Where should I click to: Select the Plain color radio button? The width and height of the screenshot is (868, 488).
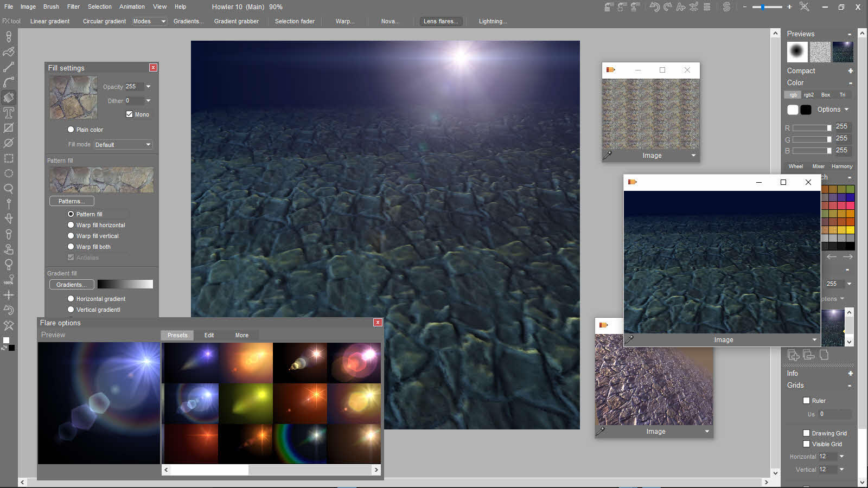tap(71, 130)
